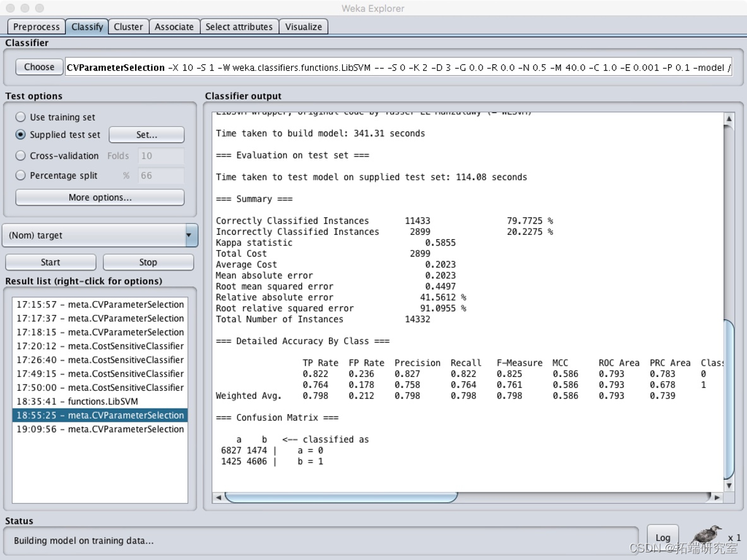Select result 18:35:41 functions.LibSVM
Image resolution: width=747 pixels, height=560 pixels.
[x=100, y=402]
